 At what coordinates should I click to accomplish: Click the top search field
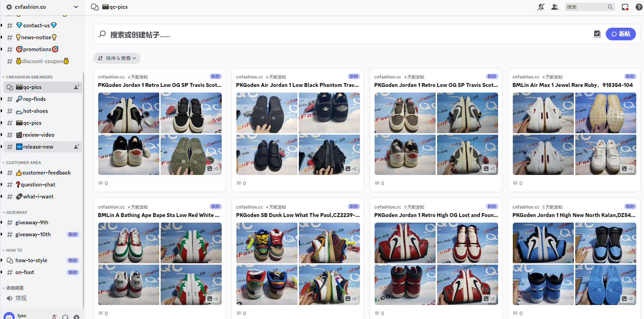tap(590, 7)
